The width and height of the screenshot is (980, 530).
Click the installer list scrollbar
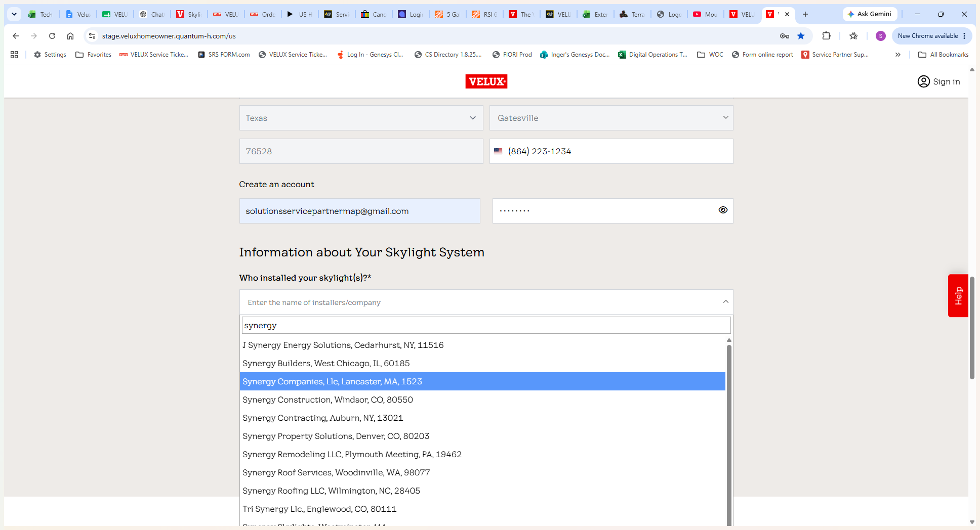point(729,435)
